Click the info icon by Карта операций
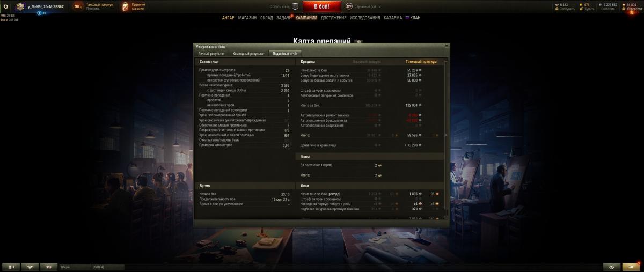644x272 pixels. point(359,41)
